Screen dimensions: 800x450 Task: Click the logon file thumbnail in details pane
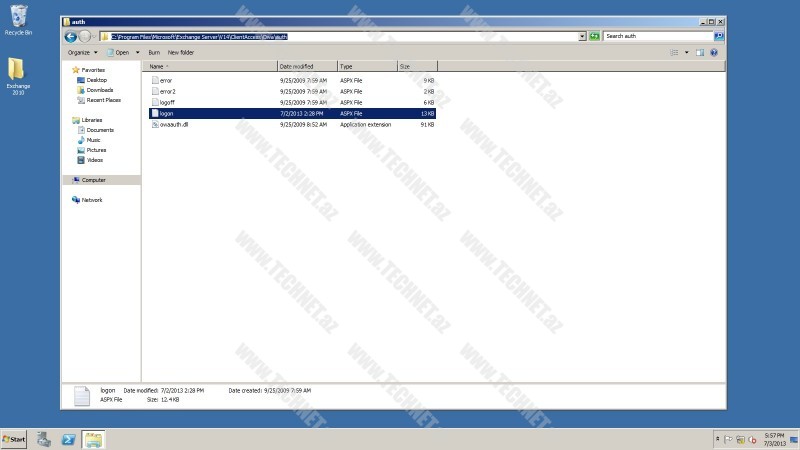(82, 396)
